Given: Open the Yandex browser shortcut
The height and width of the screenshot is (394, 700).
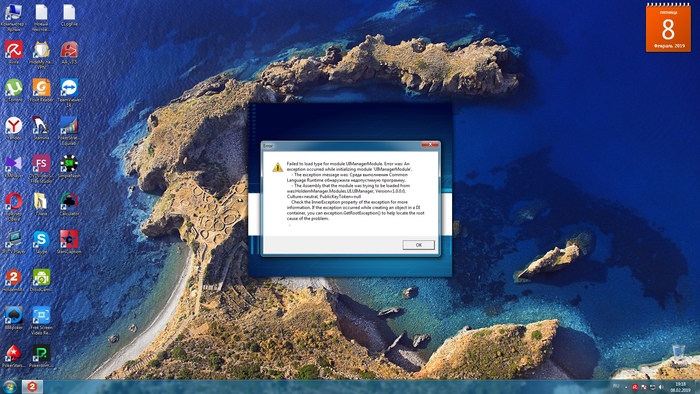Looking at the screenshot, I should tap(13, 128).
